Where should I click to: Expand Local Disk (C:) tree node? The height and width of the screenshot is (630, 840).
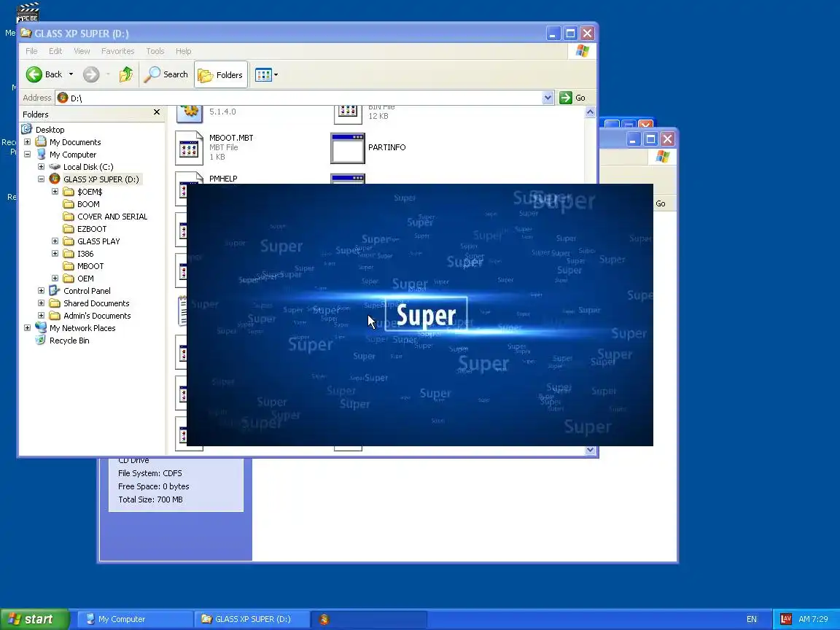[x=42, y=166]
